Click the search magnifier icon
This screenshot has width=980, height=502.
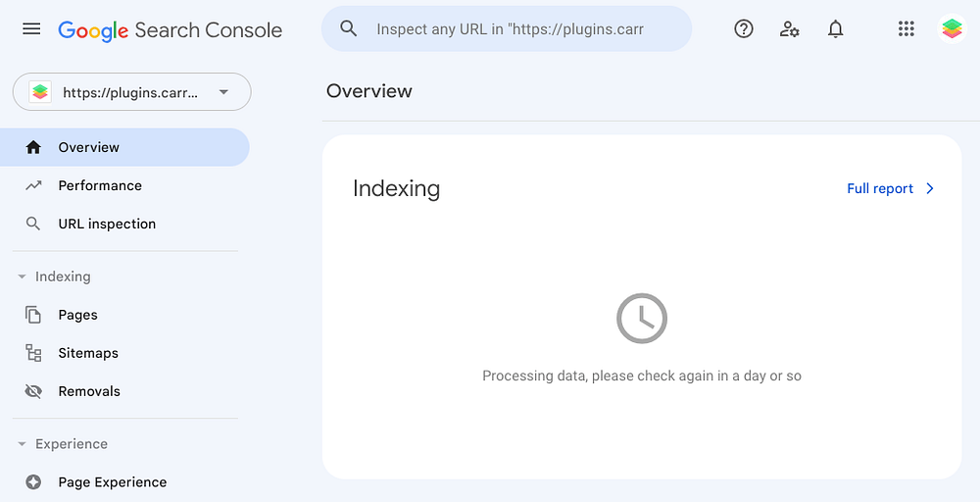(349, 29)
